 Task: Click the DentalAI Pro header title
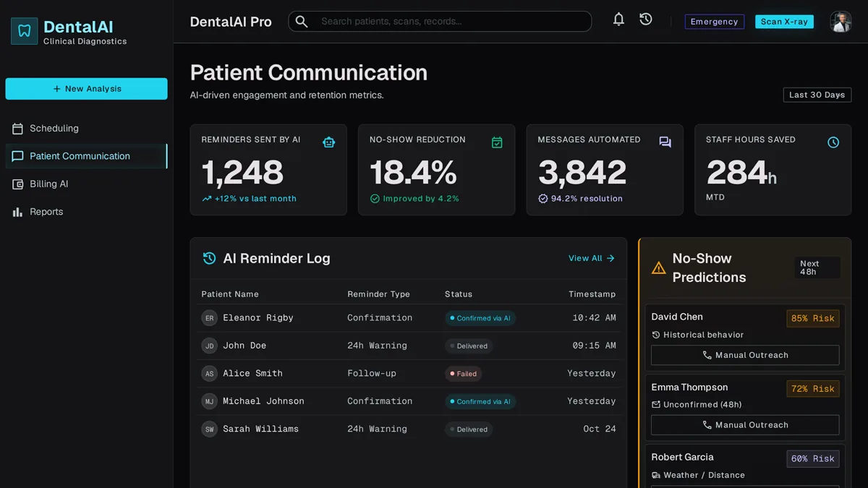point(231,22)
